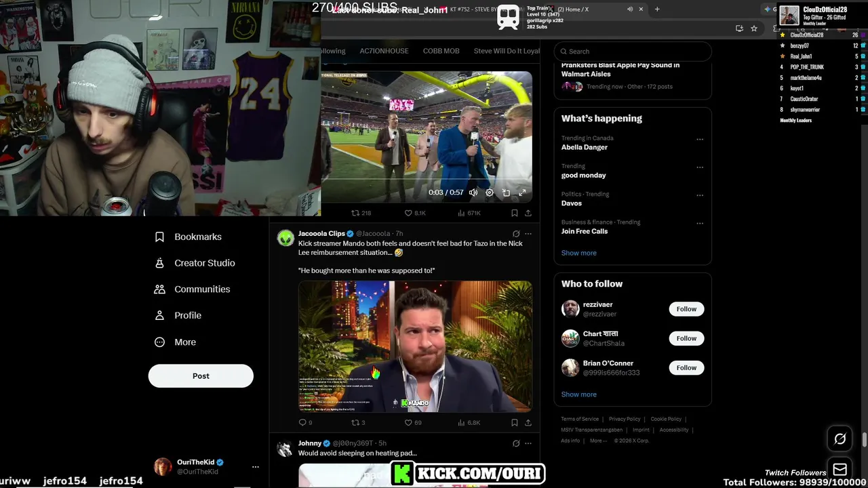This screenshot has height=488, width=868.
Task: Mute the football video's volume
Action: click(473, 192)
